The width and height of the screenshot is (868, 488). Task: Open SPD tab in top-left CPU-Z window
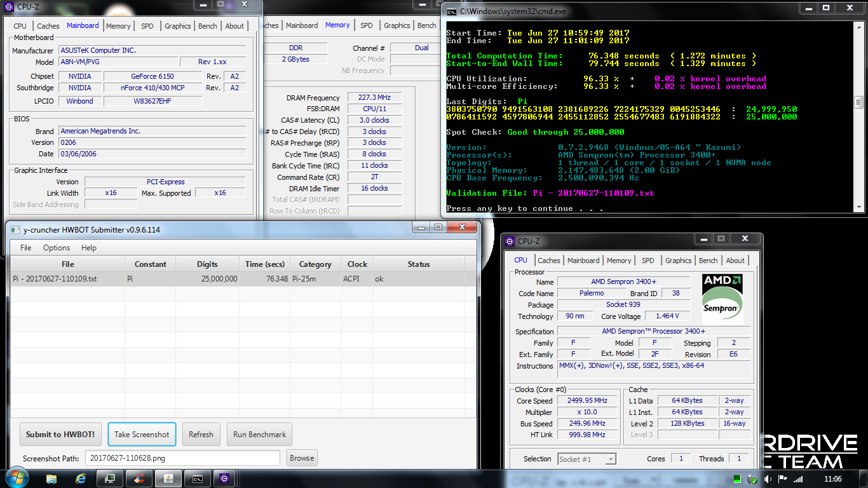point(147,26)
